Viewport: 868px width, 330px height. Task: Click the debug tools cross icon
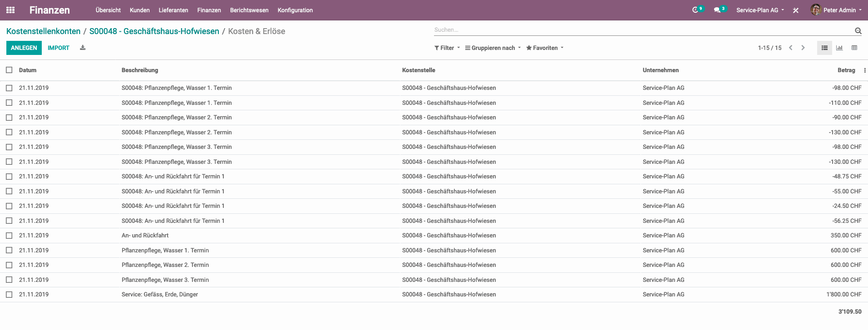(796, 10)
